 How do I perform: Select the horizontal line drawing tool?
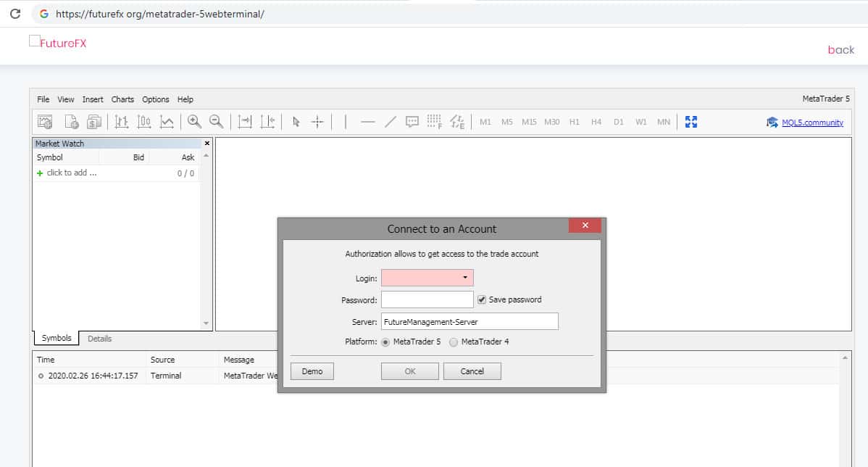pos(367,122)
